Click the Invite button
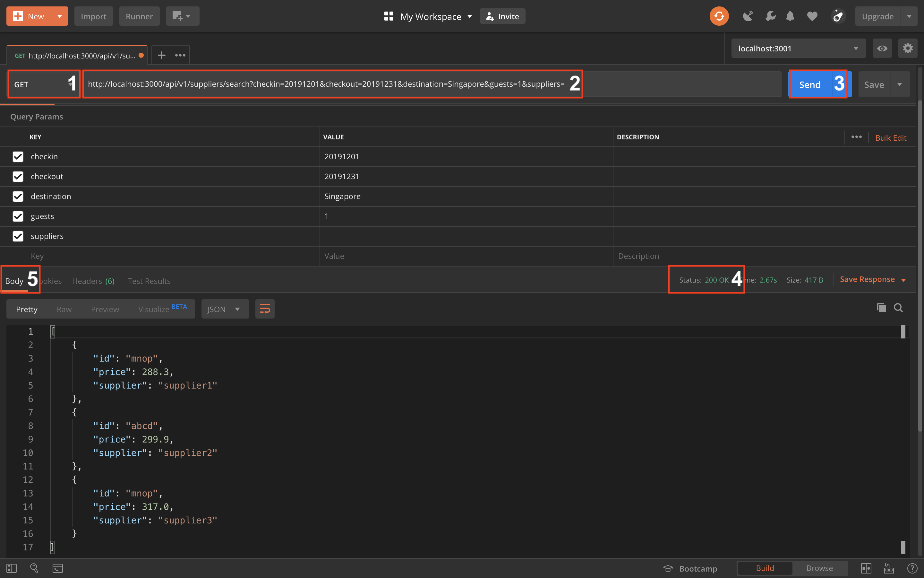The height and width of the screenshot is (578, 924). [502, 16]
